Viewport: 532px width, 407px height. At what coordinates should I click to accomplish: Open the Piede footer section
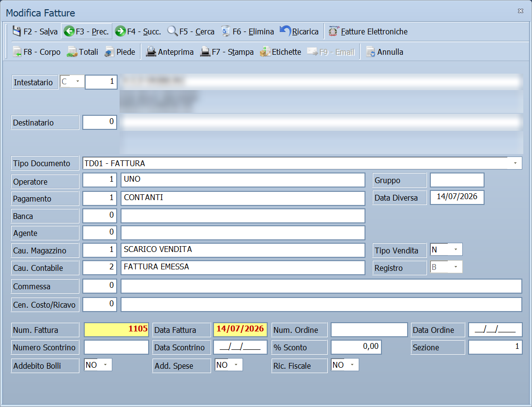(120, 52)
